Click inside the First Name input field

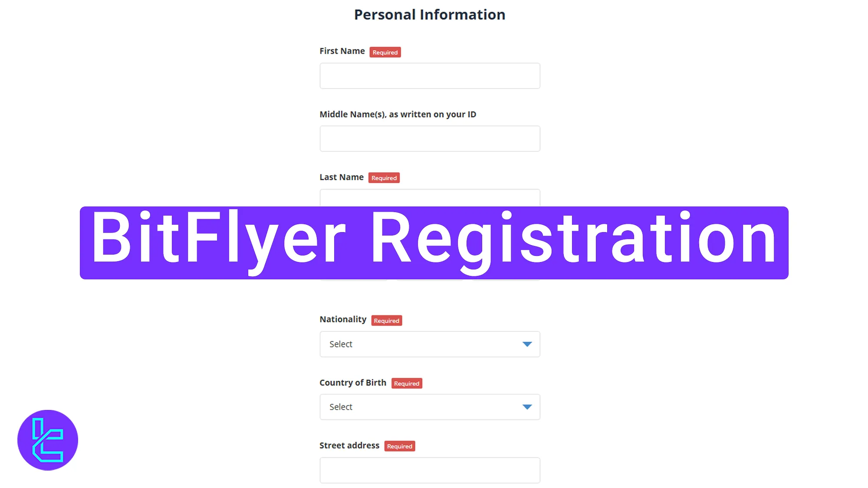pyautogui.click(x=429, y=76)
